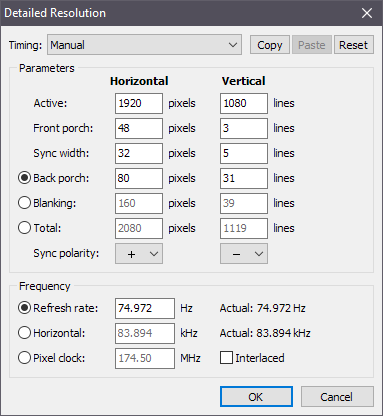Click the horizontal Blanking field showing 160
Screen dimensions: 383x416
pos(139,203)
